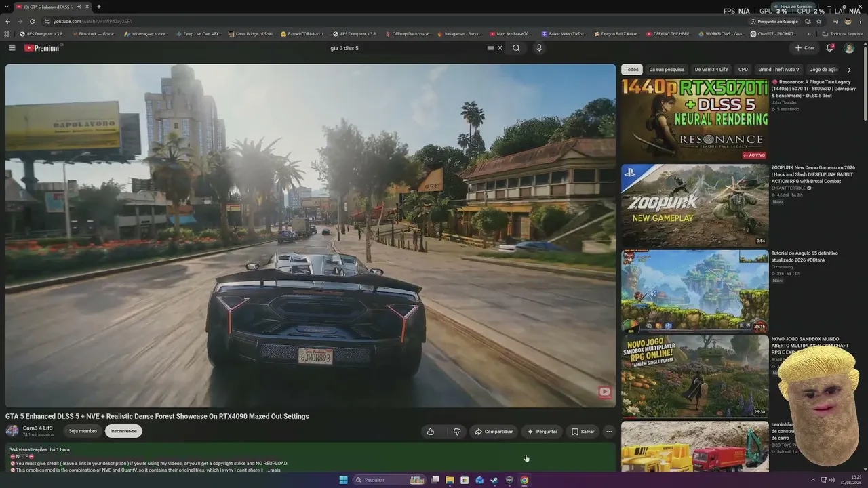
Task: Click the "Pergunte ao Google" button
Action: click(x=774, y=21)
